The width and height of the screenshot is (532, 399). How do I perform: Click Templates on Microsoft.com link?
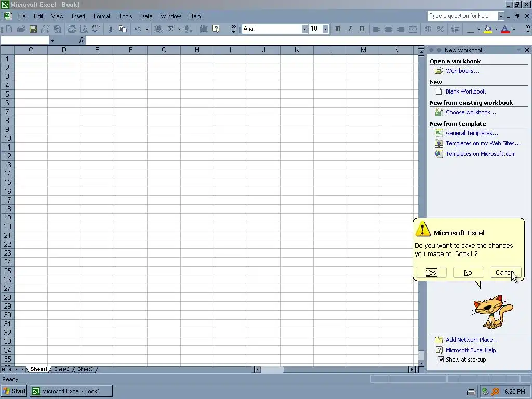[x=481, y=154]
